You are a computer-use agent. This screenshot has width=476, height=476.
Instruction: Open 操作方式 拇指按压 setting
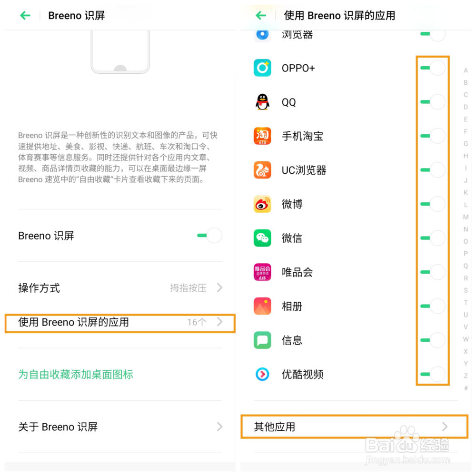pyautogui.click(x=120, y=288)
